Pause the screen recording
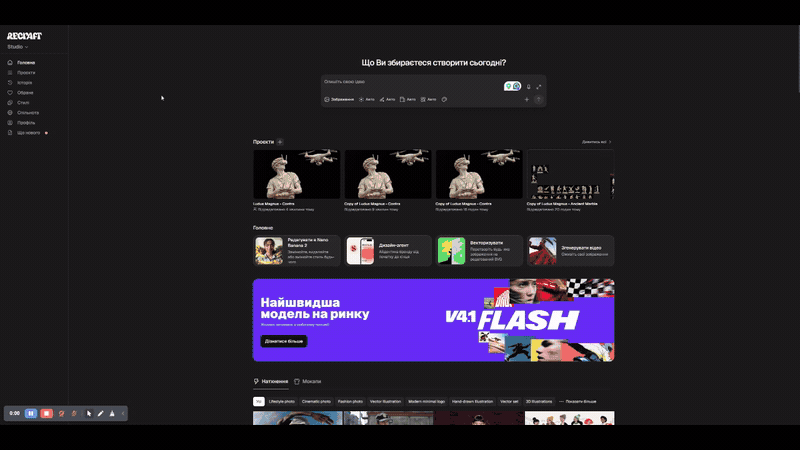800x450 pixels. pyautogui.click(x=31, y=413)
